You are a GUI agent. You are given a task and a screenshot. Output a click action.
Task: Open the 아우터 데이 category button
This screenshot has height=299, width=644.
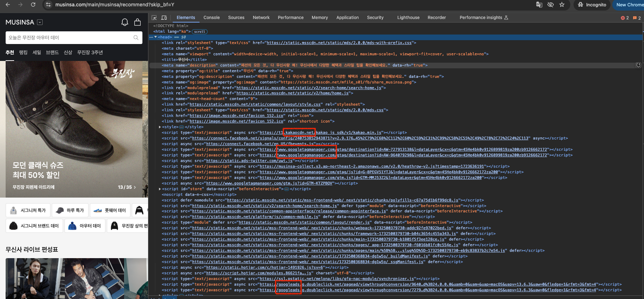[85, 226]
